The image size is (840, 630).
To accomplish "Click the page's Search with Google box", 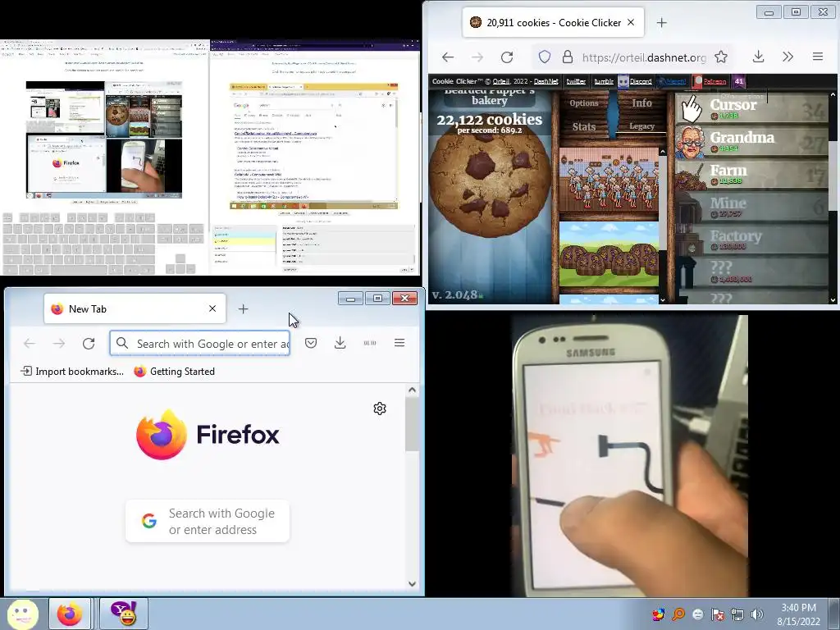I will click(x=208, y=521).
